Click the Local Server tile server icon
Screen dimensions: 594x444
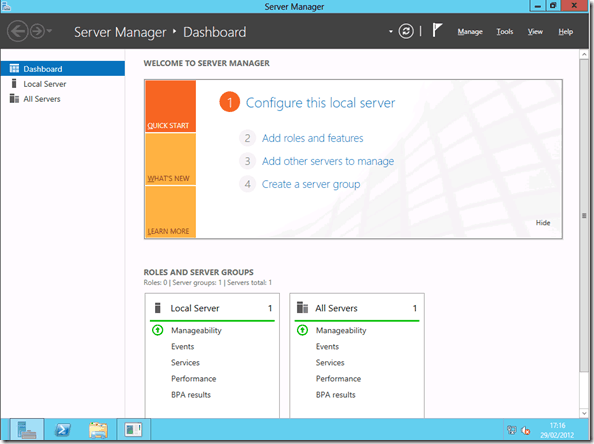pos(158,308)
